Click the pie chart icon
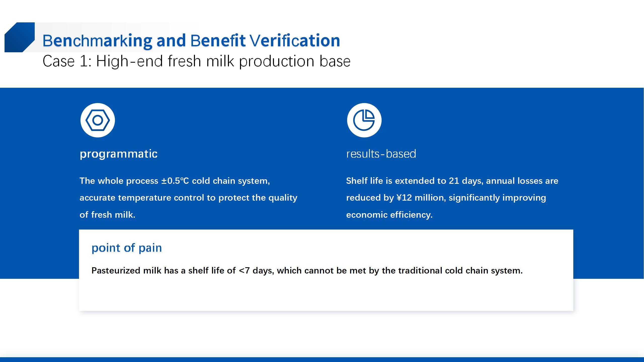Screen dimensions: 644x362 [x=364, y=120]
